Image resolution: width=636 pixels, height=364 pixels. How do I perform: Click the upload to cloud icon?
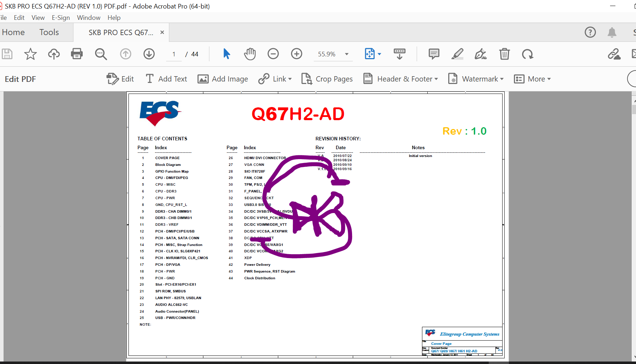(x=54, y=54)
